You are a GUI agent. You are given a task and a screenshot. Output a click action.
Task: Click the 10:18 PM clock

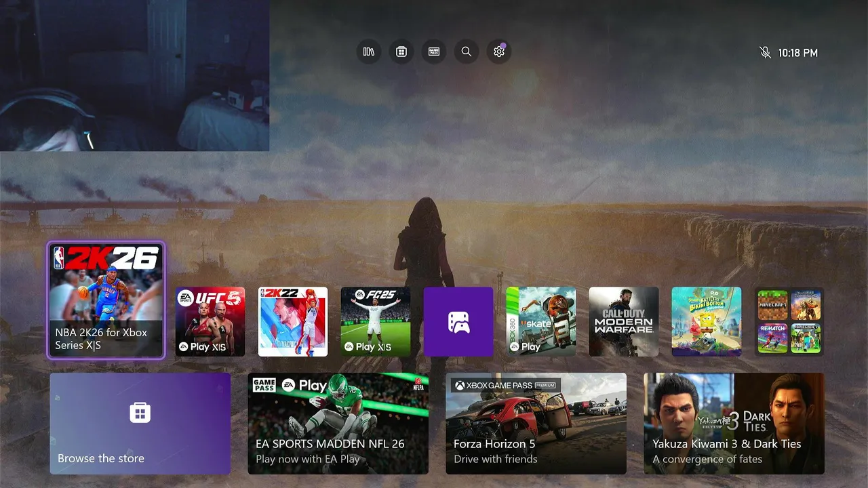[x=798, y=53]
